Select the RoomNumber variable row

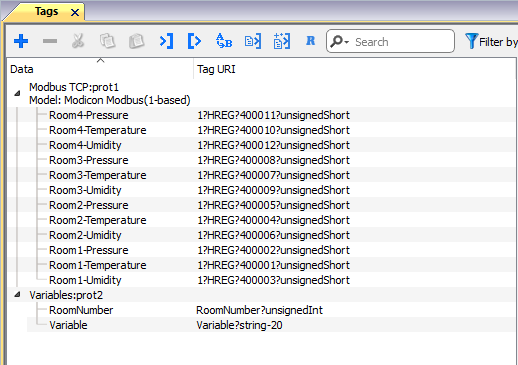(x=261, y=310)
